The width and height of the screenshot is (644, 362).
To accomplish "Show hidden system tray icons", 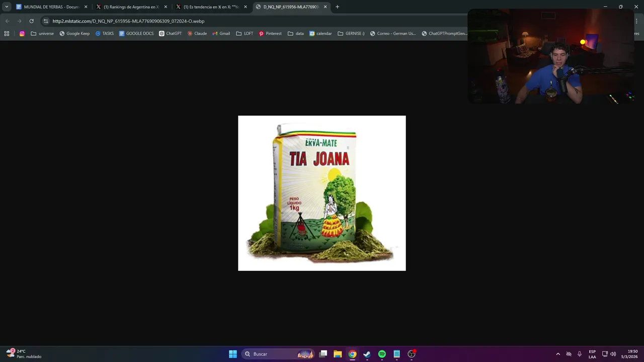I will (558, 354).
